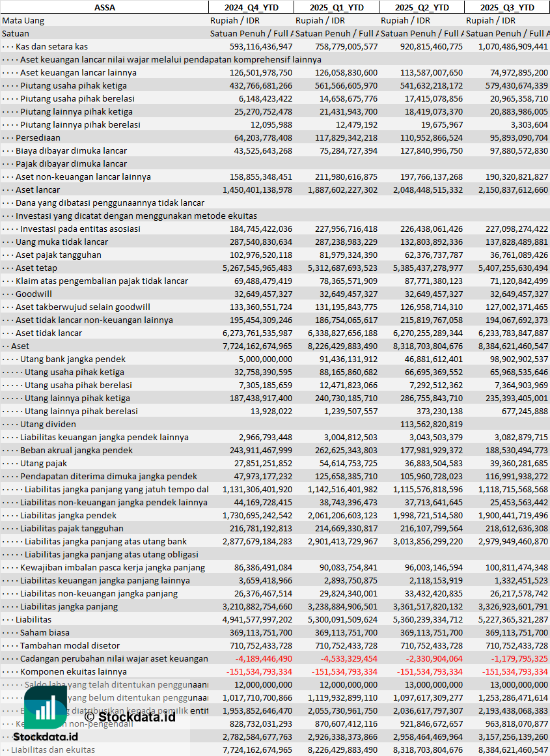This screenshot has width=550, height=756.
Task: Select non-controlling value 963,818,070,877
Action: point(517,723)
